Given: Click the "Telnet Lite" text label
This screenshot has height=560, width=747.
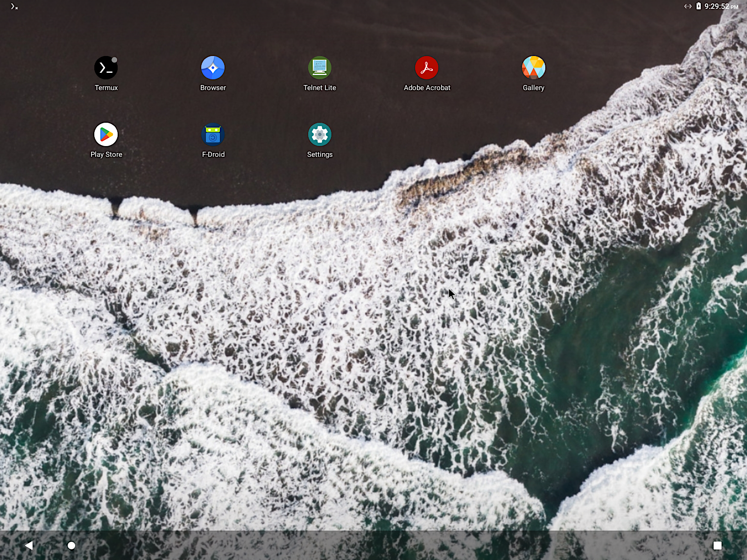Looking at the screenshot, I should coord(320,88).
